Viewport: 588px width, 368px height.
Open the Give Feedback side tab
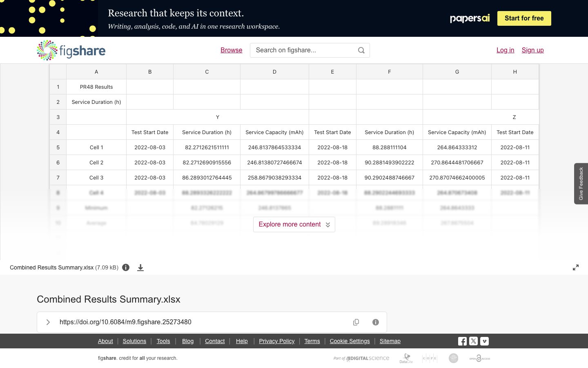[x=581, y=184]
